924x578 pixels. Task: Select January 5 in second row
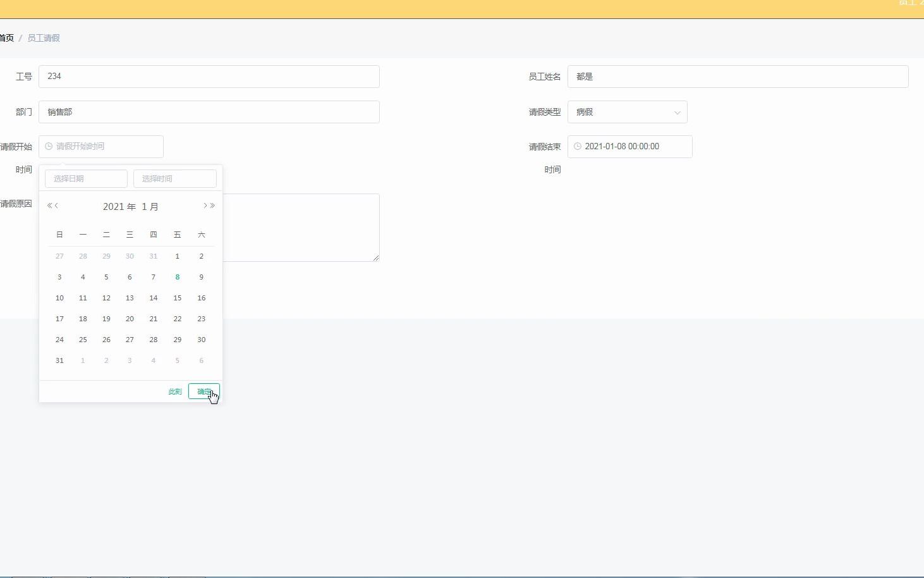pyautogui.click(x=106, y=277)
